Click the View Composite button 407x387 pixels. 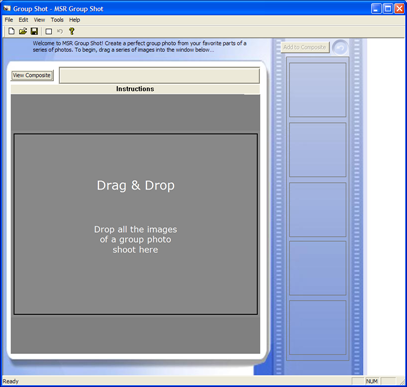32,76
